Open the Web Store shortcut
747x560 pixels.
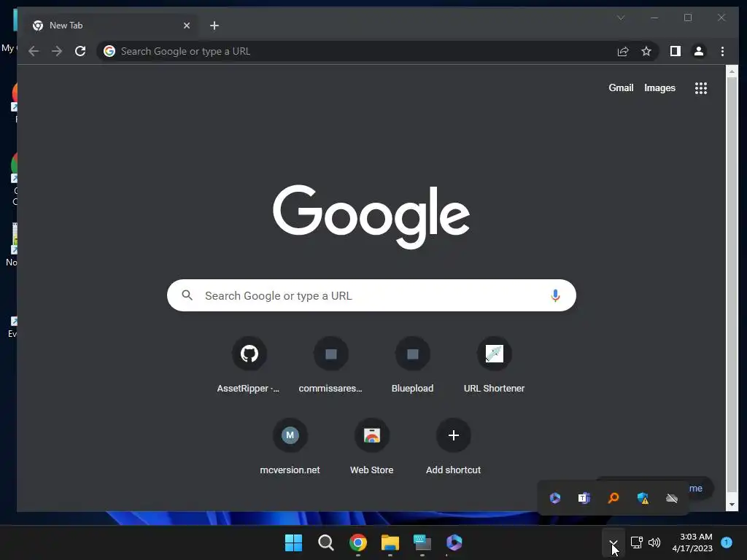coord(371,447)
